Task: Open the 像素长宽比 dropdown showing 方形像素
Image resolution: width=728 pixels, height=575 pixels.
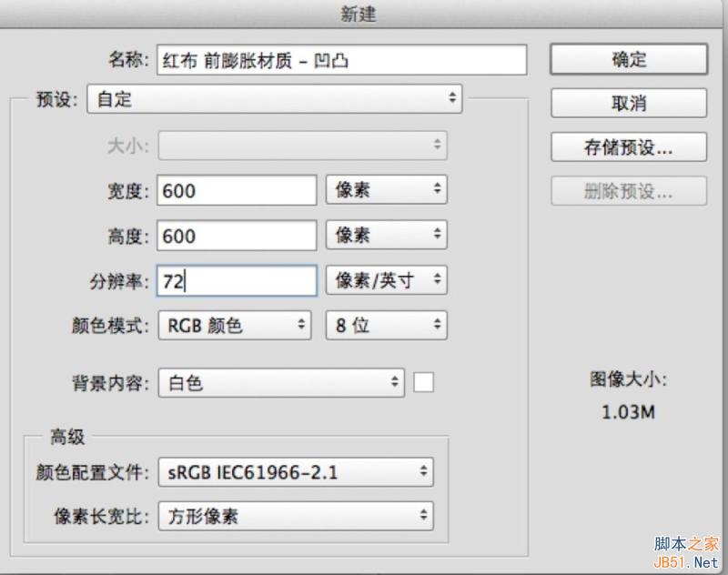Action: click(296, 516)
